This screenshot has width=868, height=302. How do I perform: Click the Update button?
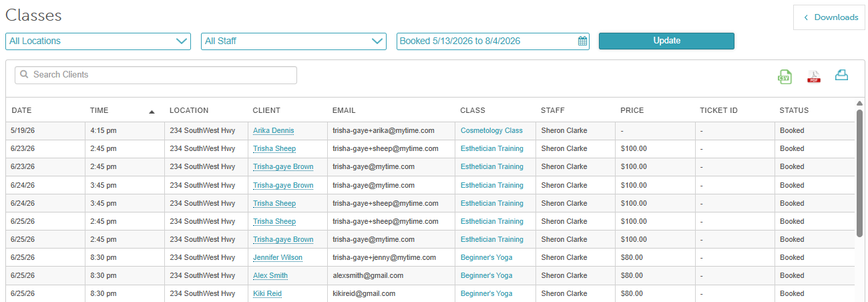click(x=666, y=41)
